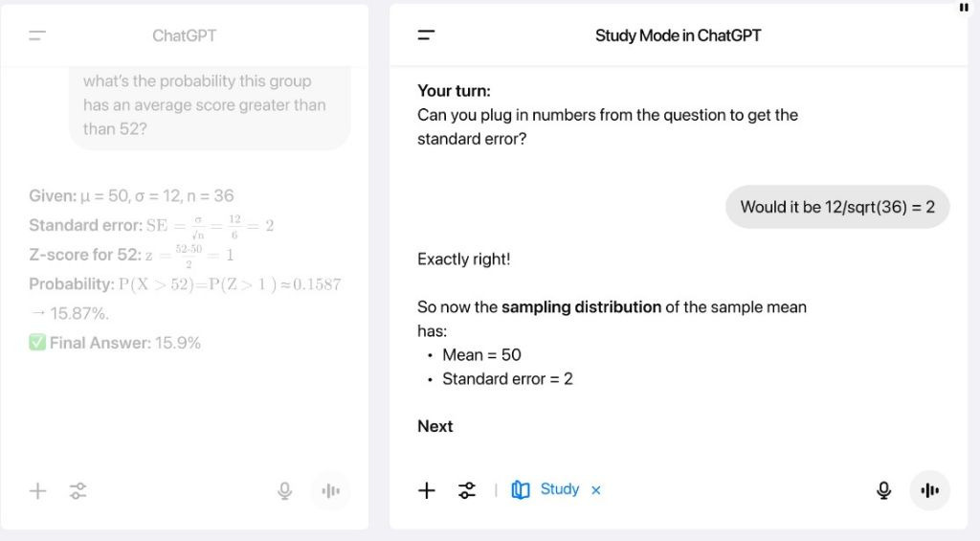Image resolution: width=980 pixels, height=541 pixels.
Task: Click the bold "Next" heading
Action: pyautogui.click(x=435, y=426)
